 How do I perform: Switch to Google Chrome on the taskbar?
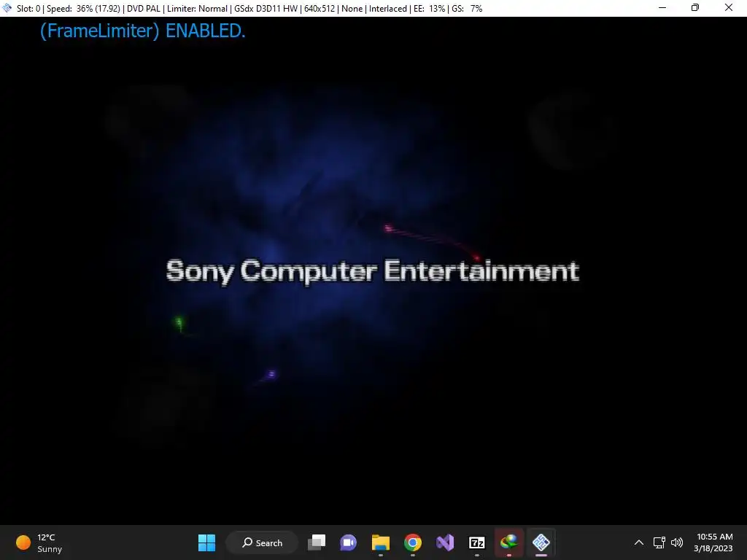click(413, 542)
